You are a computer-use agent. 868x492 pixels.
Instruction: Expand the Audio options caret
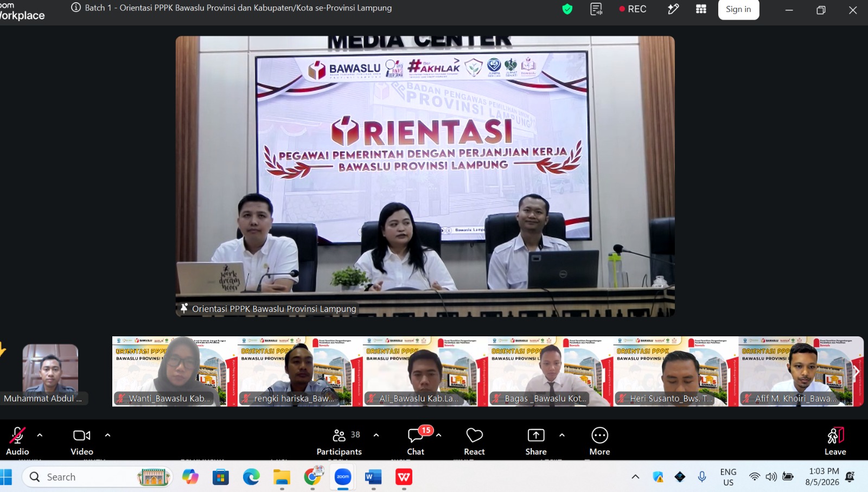[40, 435]
